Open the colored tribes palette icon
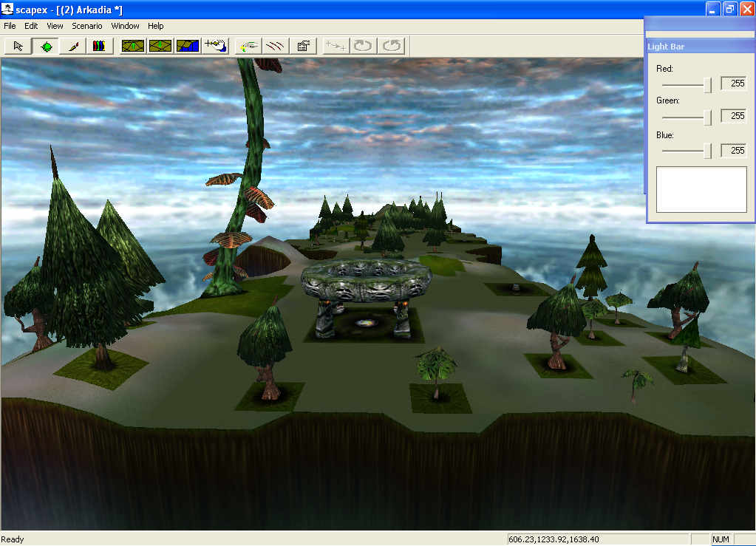The height and width of the screenshot is (546, 756). tap(99, 47)
